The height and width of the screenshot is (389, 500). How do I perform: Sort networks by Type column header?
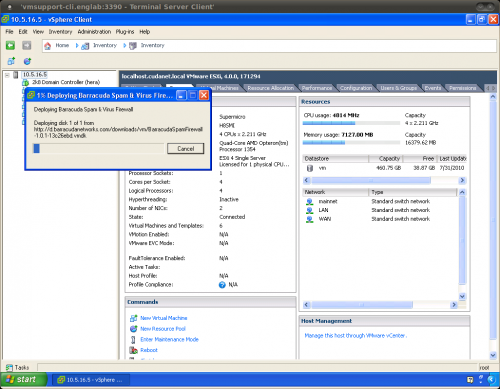pyautogui.click(x=413, y=192)
